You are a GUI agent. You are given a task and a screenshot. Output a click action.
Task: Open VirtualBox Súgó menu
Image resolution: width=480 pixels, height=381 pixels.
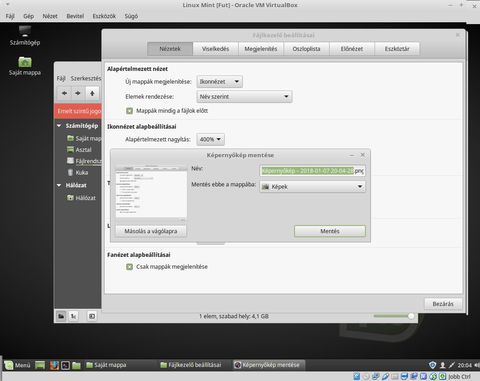pos(131,16)
